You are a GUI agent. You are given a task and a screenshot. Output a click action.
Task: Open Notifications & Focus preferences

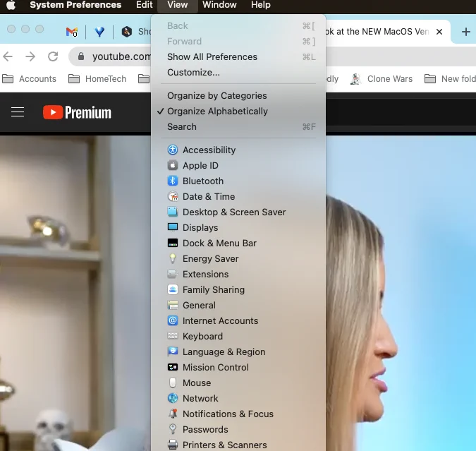click(x=238, y=414)
